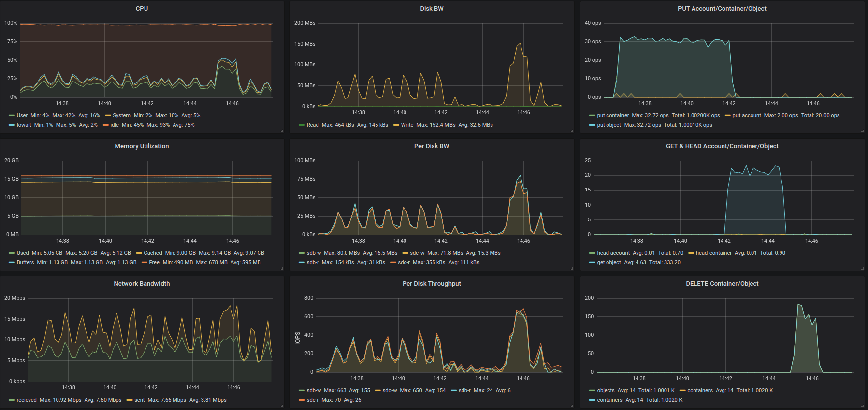
Task: Select the head container legend label
Action: 714,253
